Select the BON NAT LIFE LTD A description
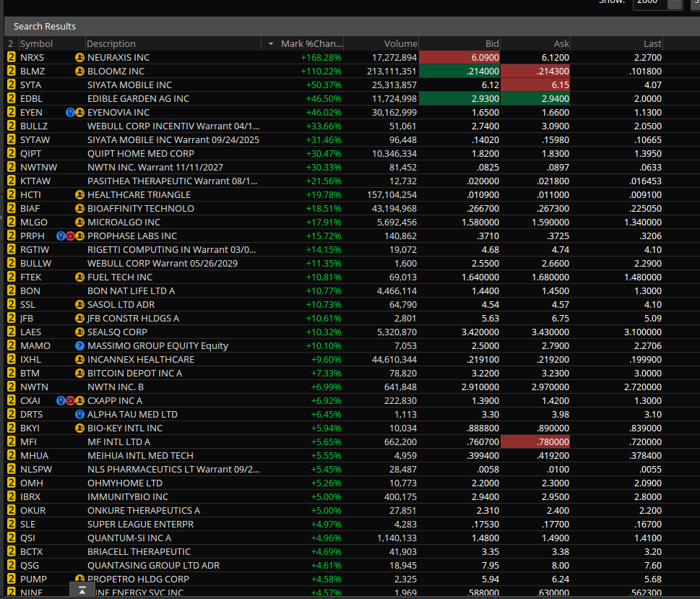700x599 pixels. point(131,290)
